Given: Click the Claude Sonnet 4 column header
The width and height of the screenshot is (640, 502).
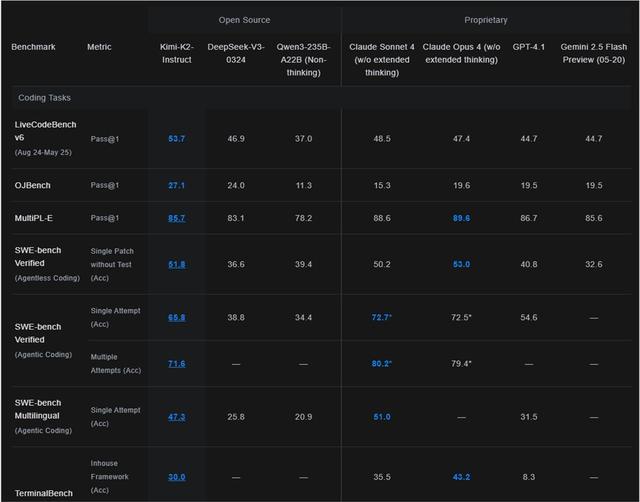Looking at the screenshot, I should 381,53.
